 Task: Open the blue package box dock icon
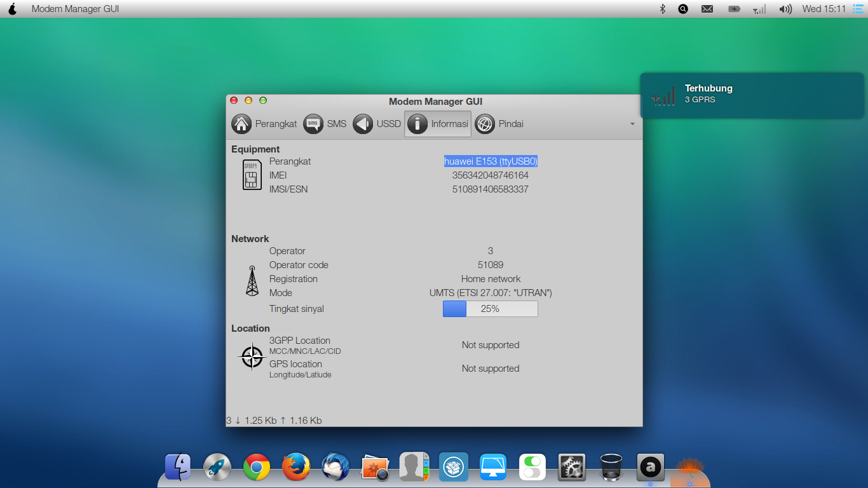click(454, 467)
